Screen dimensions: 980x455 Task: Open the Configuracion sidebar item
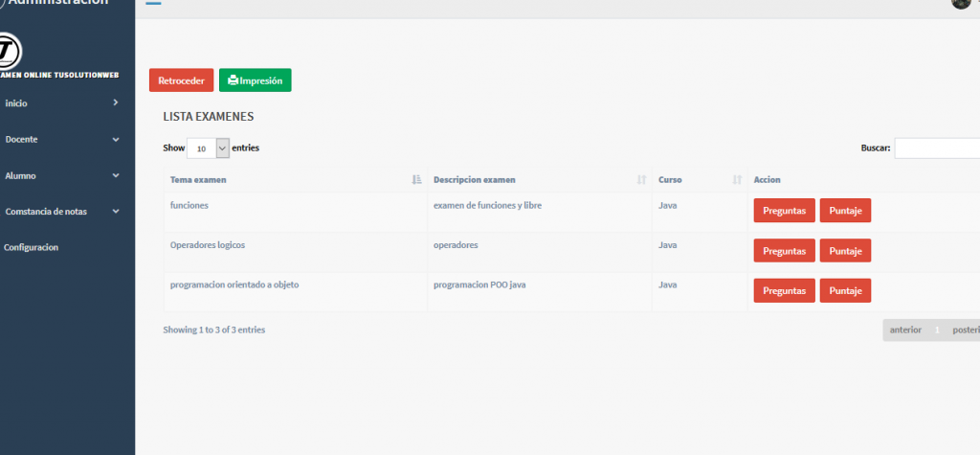pos(32,247)
